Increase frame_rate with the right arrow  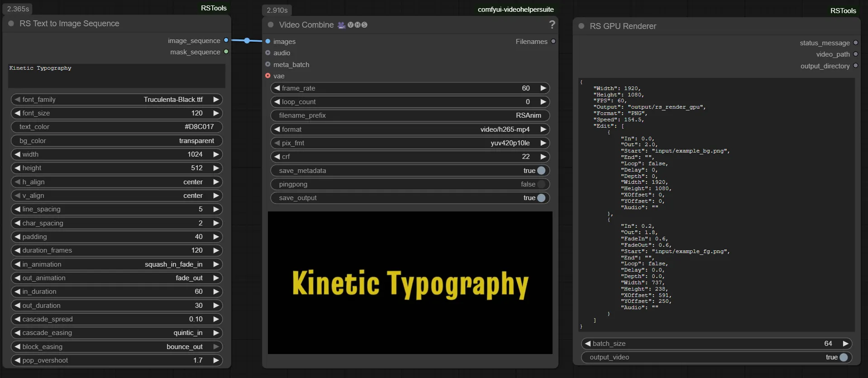pyautogui.click(x=543, y=88)
